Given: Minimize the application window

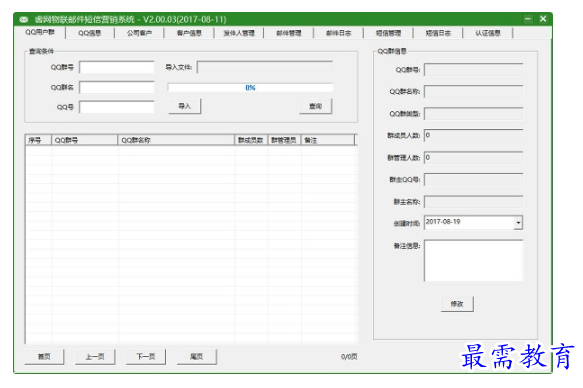Looking at the screenshot, I should point(528,19).
